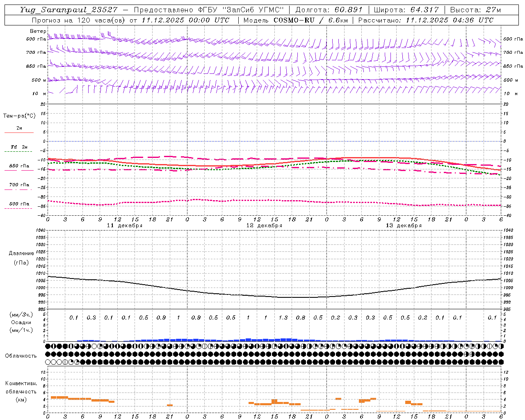Click the Прогноз на 120 часа(ов) text
The height and width of the screenshot is (420, 525).
click(79, 20)
